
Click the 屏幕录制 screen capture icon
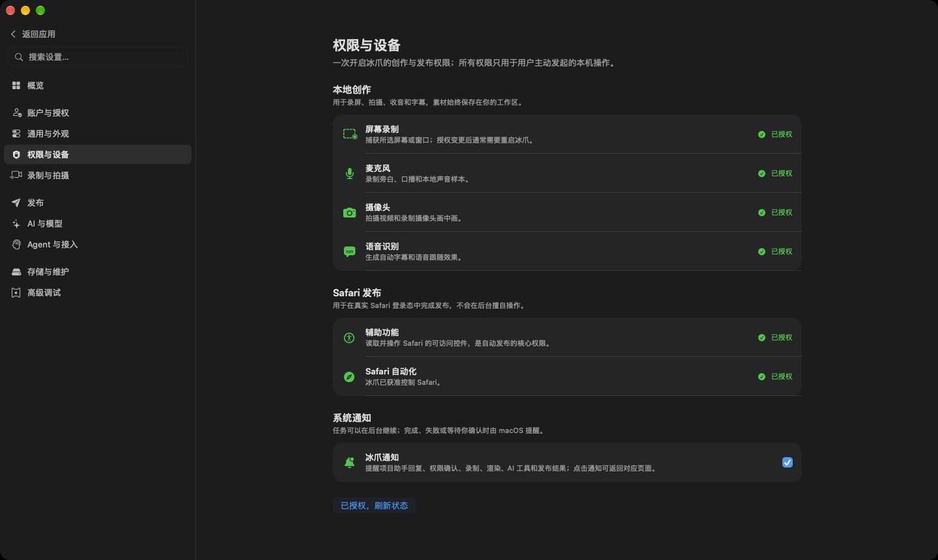pos(350,134)
